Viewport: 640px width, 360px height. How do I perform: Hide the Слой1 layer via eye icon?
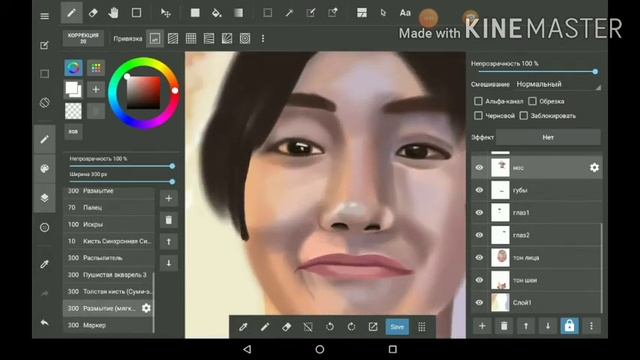point(479,302)
